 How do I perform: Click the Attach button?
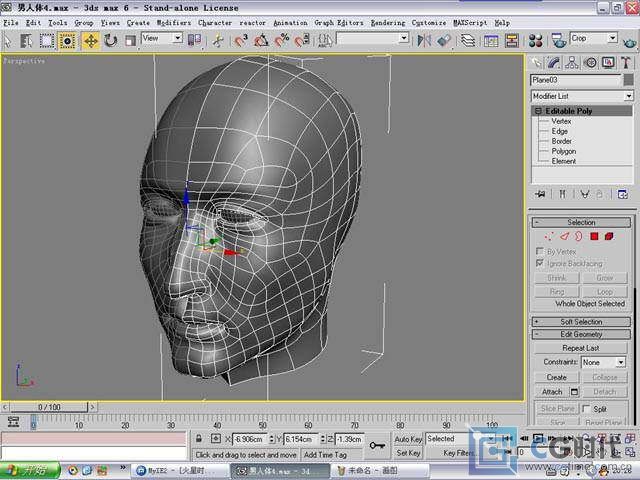(552, 392)
